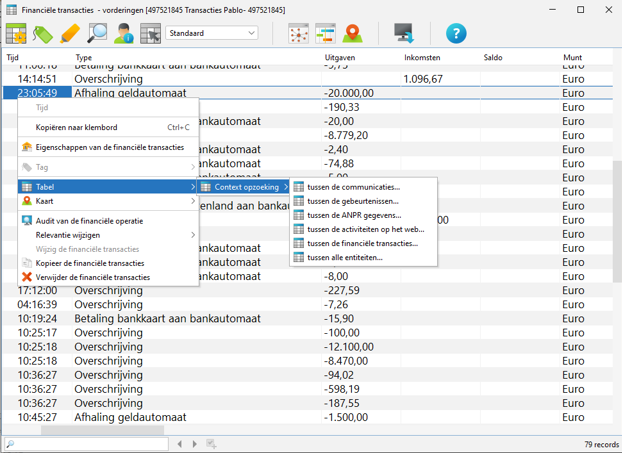Open the magnifying glass search tool
Viewport: 622px width, 453px height.
tap(97, 34)
